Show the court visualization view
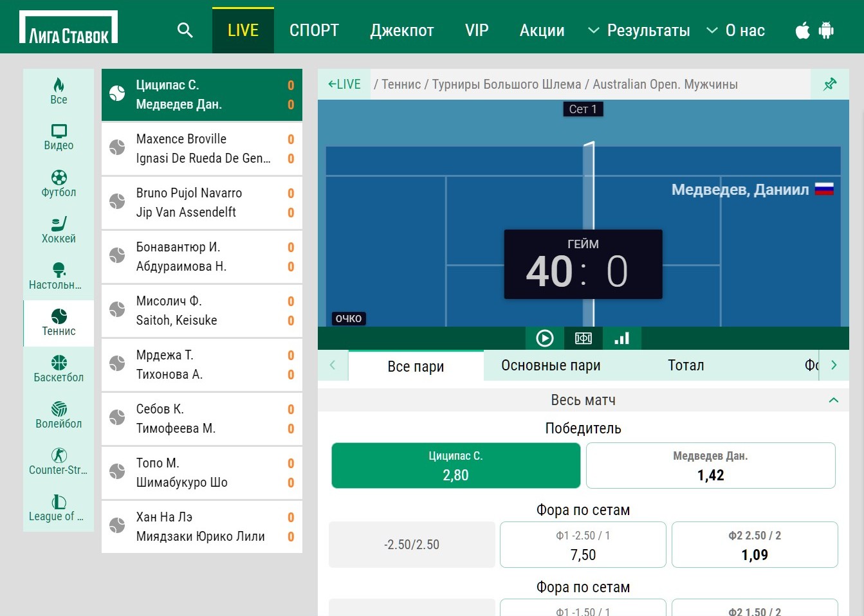Viewport: 864px width, 616px height. [x=584, y=338]
